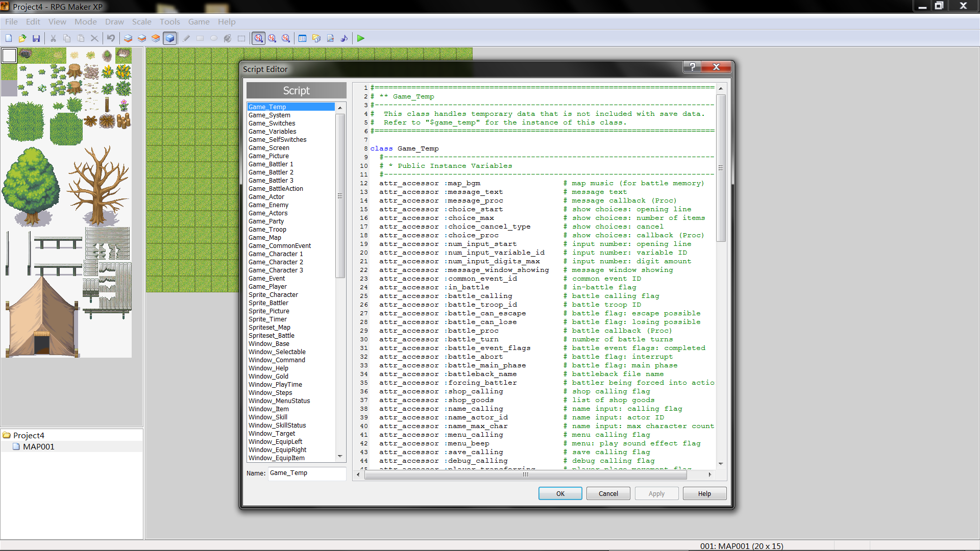Open the Help menu

pyautogui.click(x=227, y=21)
